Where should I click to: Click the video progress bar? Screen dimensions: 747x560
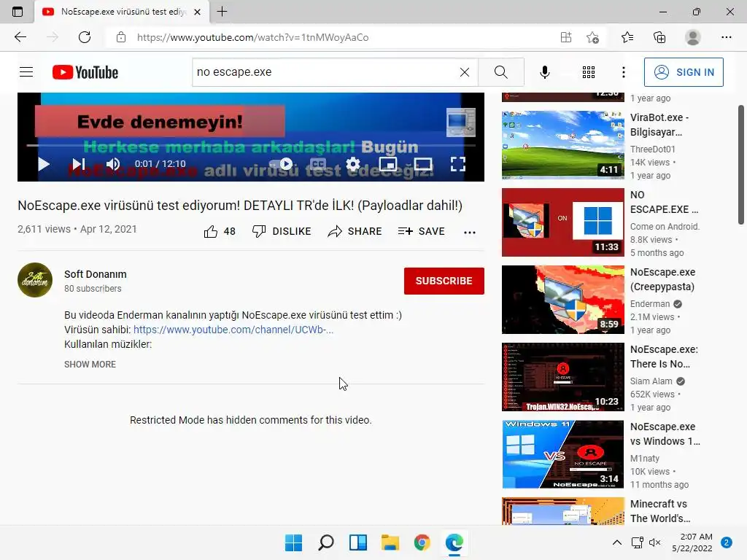[x=251, y=145]
